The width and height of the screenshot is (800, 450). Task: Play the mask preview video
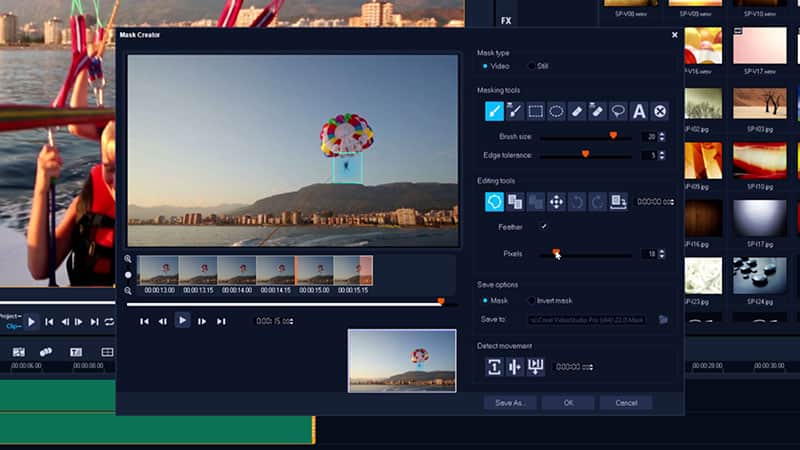(182, 320)
